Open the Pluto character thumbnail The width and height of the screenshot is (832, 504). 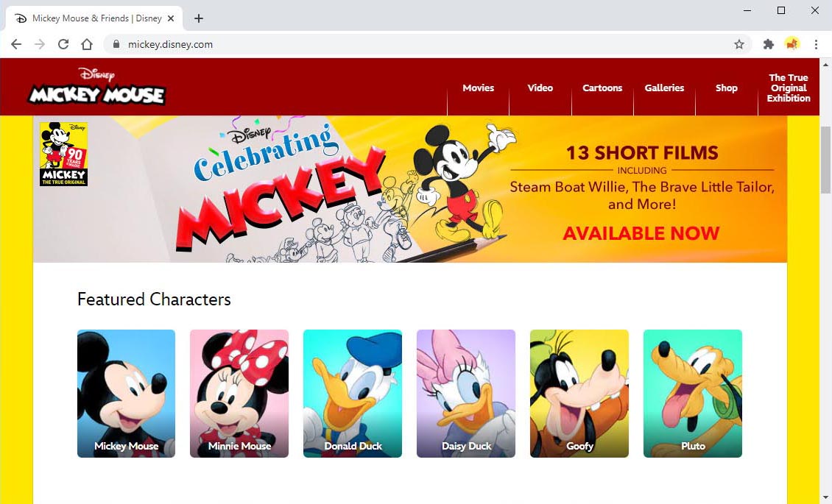pos(692,393)
